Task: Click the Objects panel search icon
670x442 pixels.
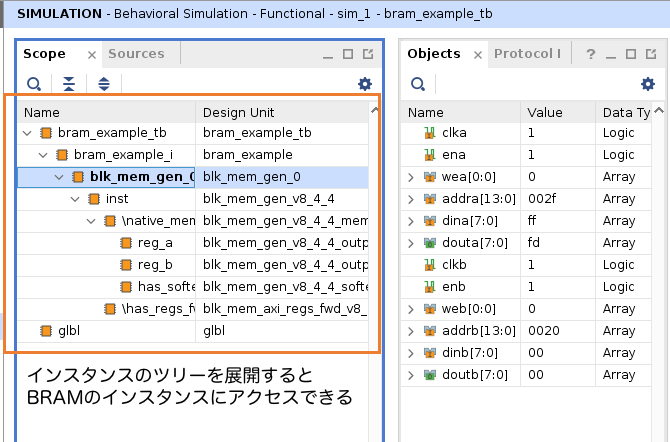Action: tap(418, 85)
